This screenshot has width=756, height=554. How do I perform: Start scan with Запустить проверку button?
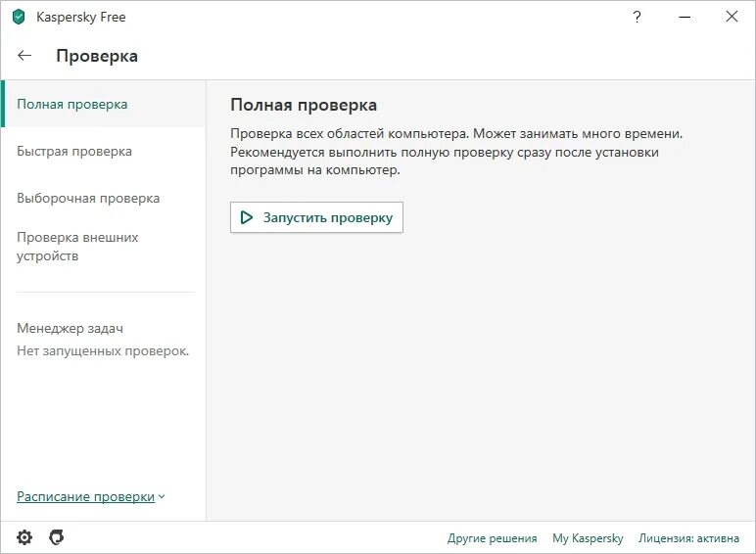[x=316, y=217]
